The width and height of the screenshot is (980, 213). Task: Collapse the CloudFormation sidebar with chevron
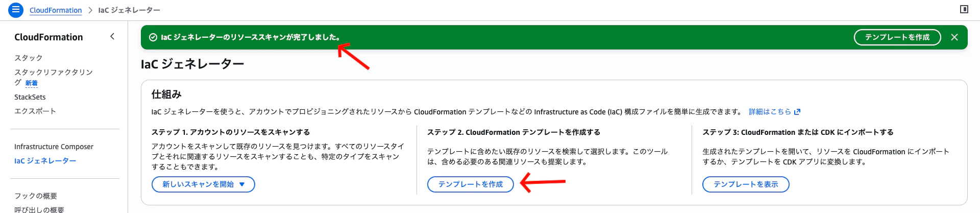point(112,36)
